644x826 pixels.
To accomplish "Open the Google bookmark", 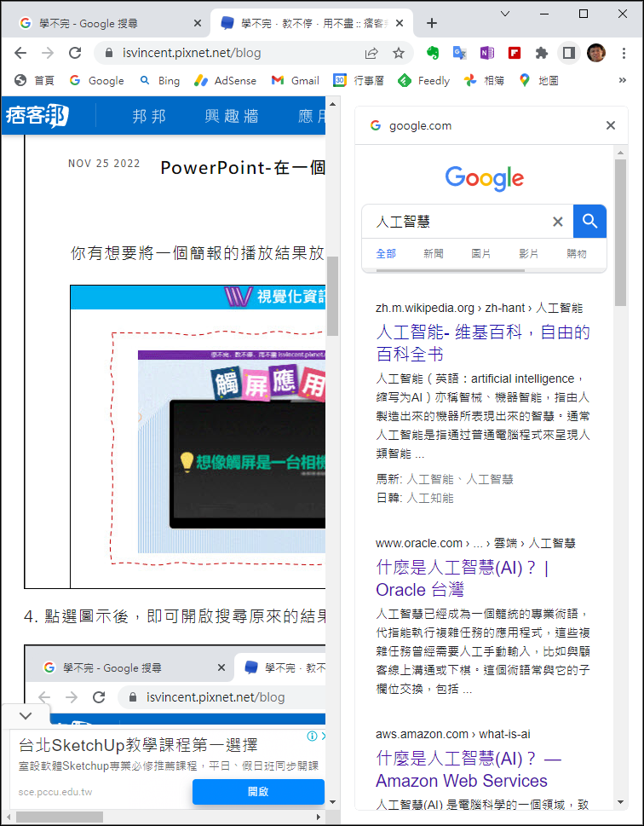I will (97, 81).
